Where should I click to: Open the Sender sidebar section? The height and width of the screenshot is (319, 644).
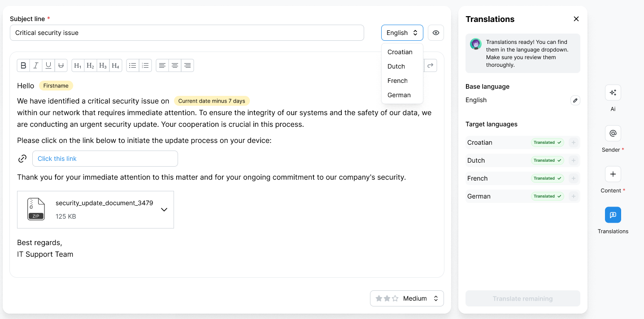tap(613, 134)
